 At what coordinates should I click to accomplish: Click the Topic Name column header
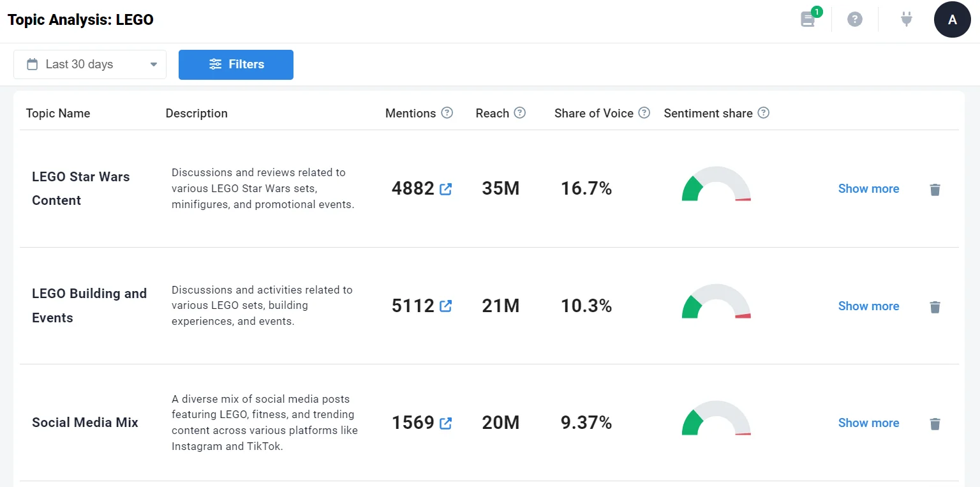pos(58,114)
